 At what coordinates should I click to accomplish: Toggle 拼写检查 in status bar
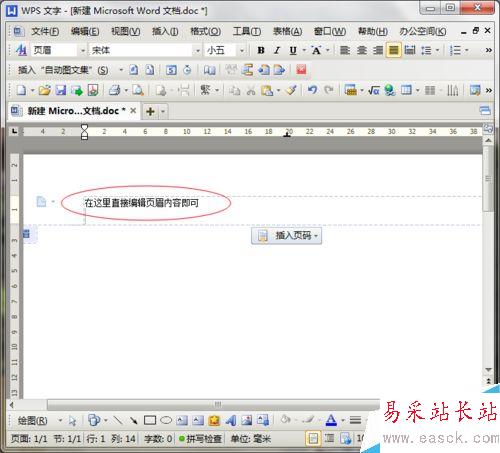click(x=200, y=439)
